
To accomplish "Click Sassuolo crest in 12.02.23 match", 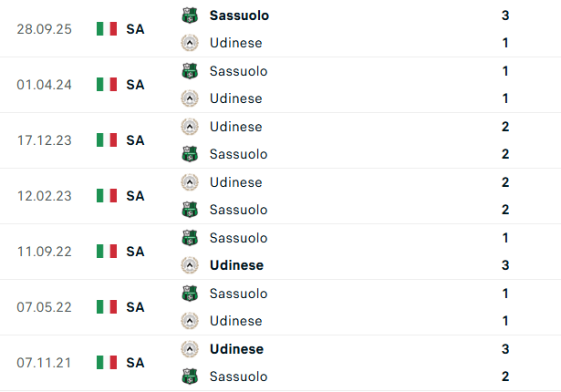I will [190, 210].
